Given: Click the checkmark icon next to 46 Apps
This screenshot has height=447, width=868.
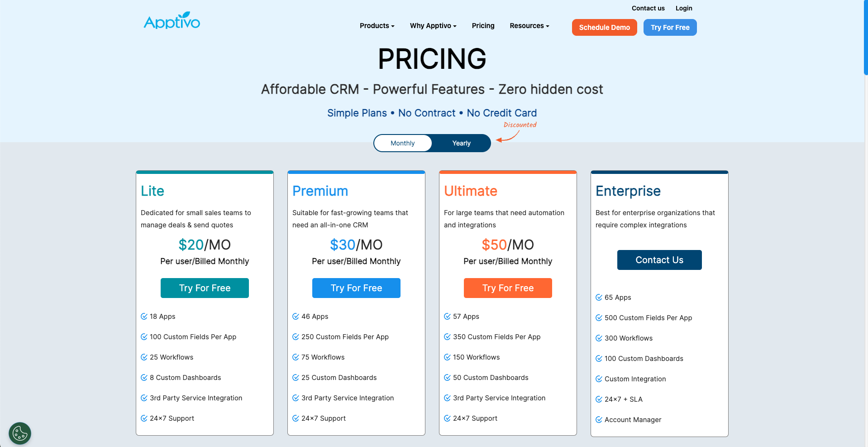Looking at the screenshot, I should click(296, 317).
